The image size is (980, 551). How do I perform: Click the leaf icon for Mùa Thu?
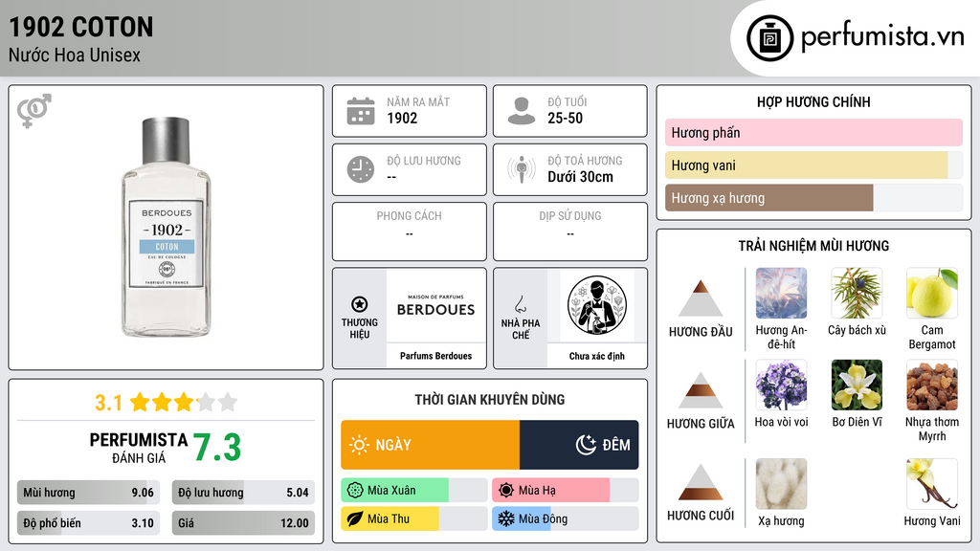coord(355,518)
